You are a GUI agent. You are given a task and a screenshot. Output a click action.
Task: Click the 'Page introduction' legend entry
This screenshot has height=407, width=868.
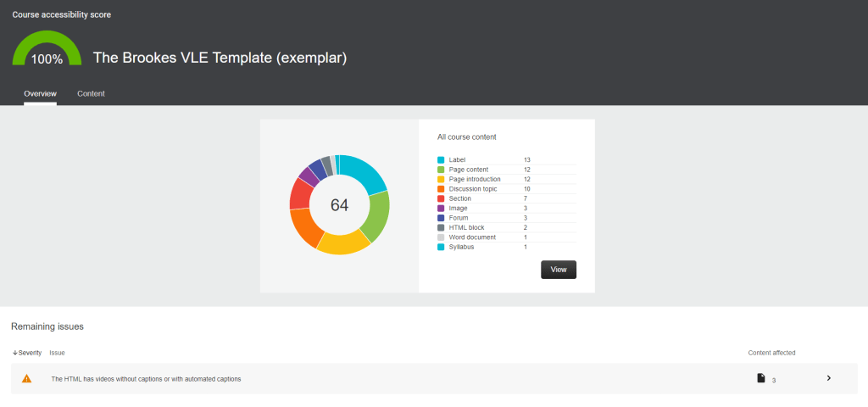pyautogui.click(x=475, y=180)
